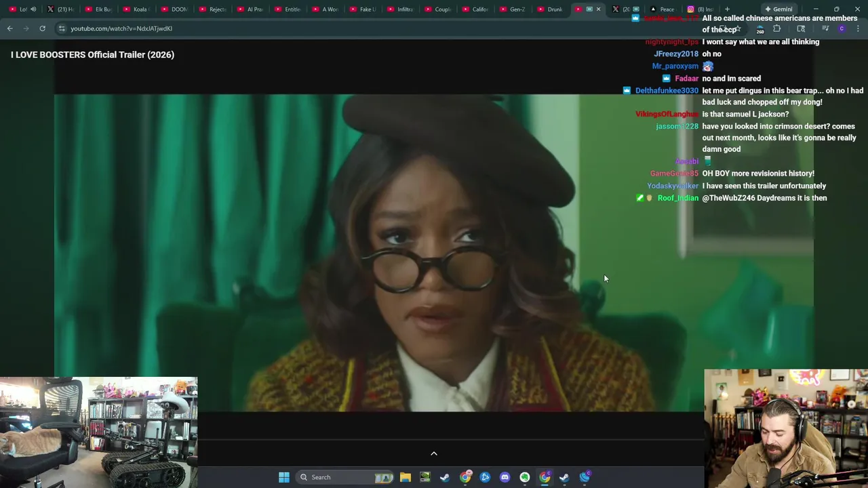The image size is (868, 488).
Task: Switch to the 'A Won' tab
Action: coord(325,9)
